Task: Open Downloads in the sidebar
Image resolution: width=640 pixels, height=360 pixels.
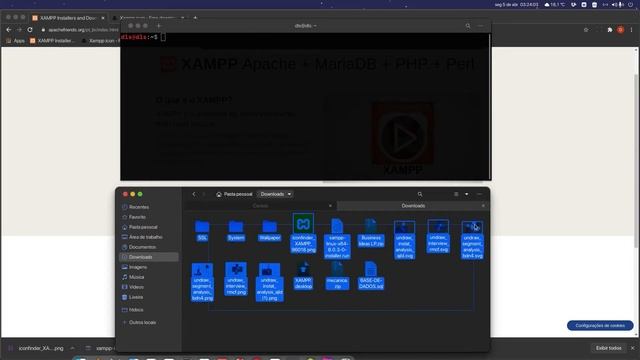Action: tap(148, 257)
